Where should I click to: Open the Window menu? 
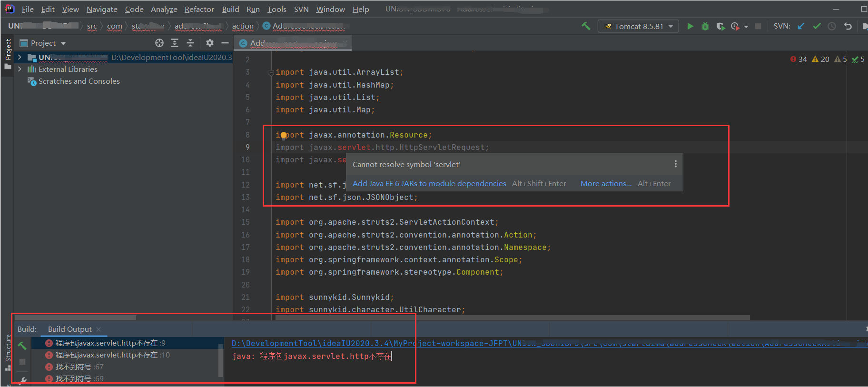coord(330,9)
